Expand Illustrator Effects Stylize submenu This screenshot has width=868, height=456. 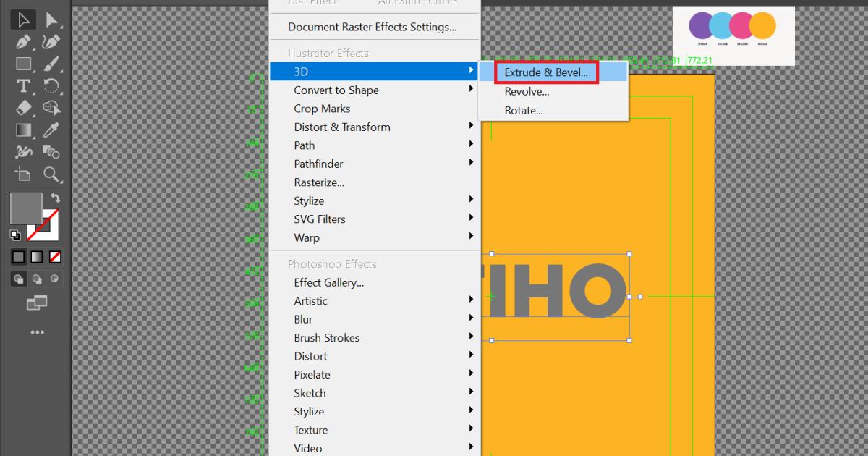[374, 200]
